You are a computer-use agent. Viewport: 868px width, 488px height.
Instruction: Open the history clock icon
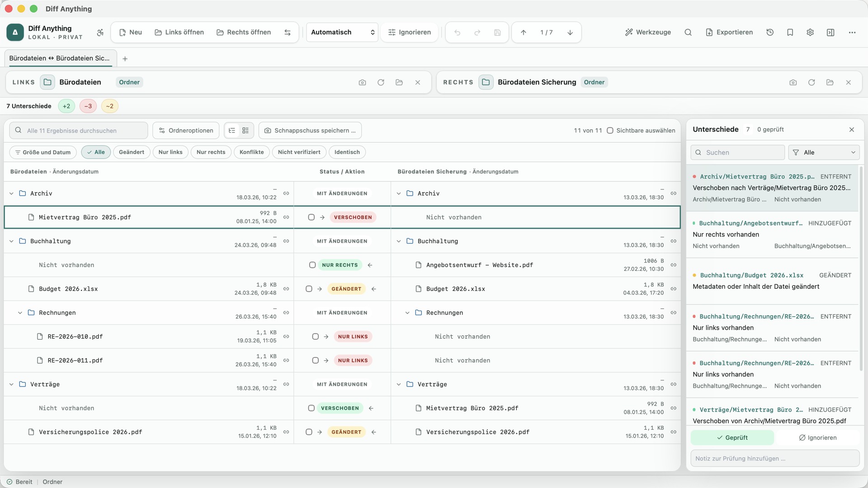[770, 32]
